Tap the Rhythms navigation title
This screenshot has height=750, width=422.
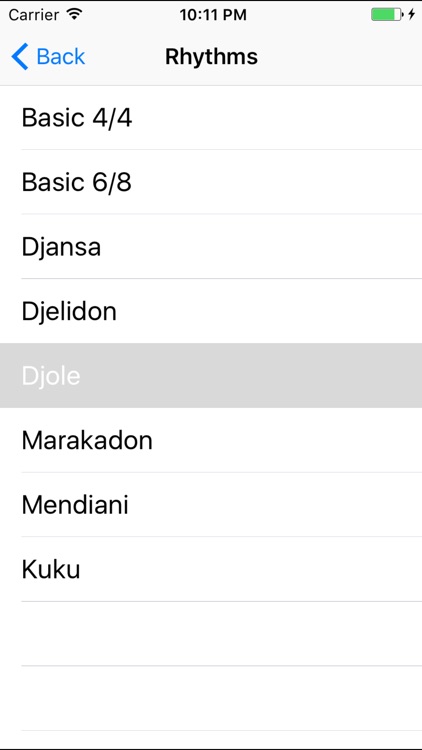(x=211, y=56)
